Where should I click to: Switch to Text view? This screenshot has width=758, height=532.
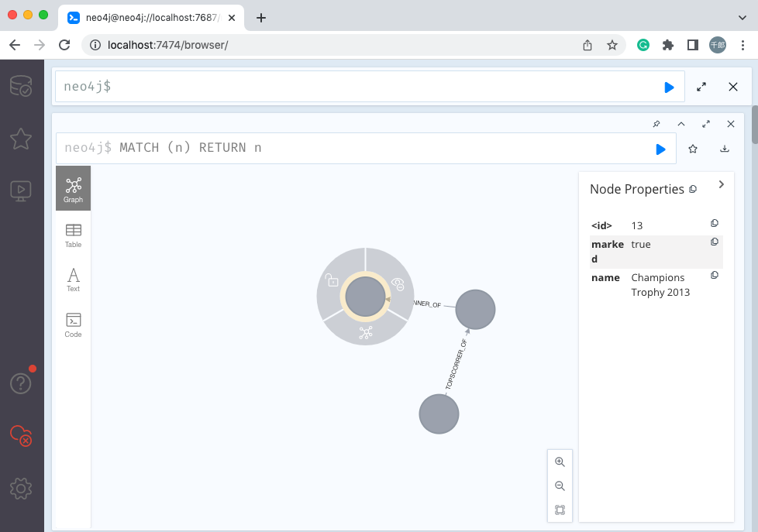(74, 280)
